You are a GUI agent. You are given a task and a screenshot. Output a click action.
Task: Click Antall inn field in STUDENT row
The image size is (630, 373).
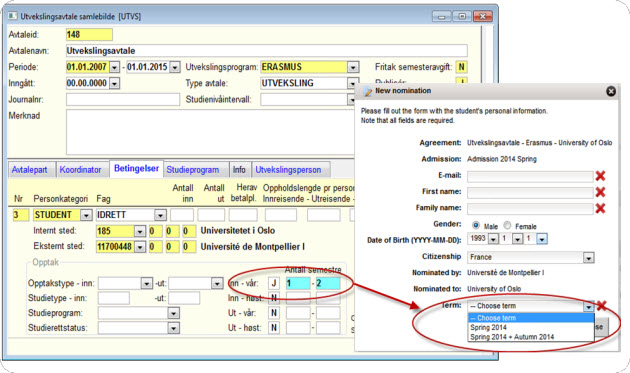(182, 215)
